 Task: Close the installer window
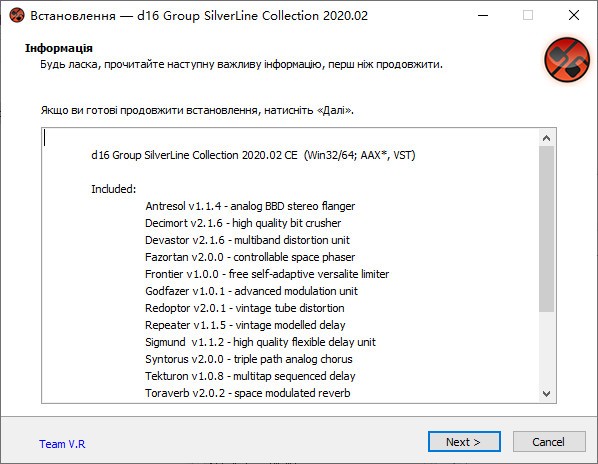(574, 16)
